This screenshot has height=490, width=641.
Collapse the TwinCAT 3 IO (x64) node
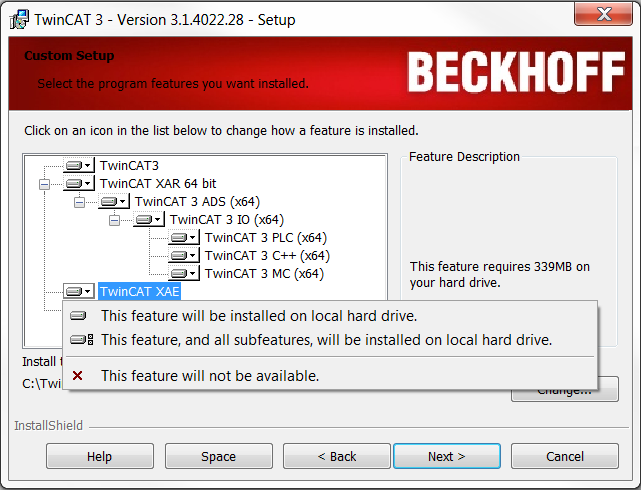[x=114, y=220]
